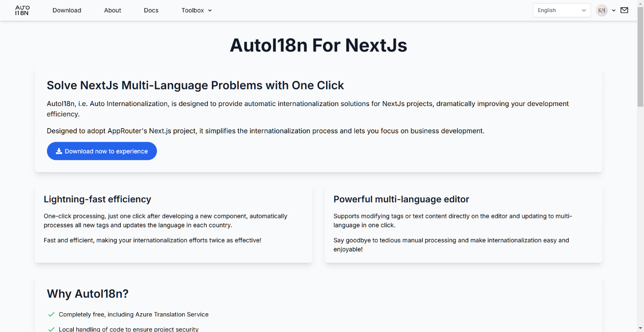Click Designed to adopt AppRouter's paragraph
This screenshot has width=644, height=332.
(266, 131)
